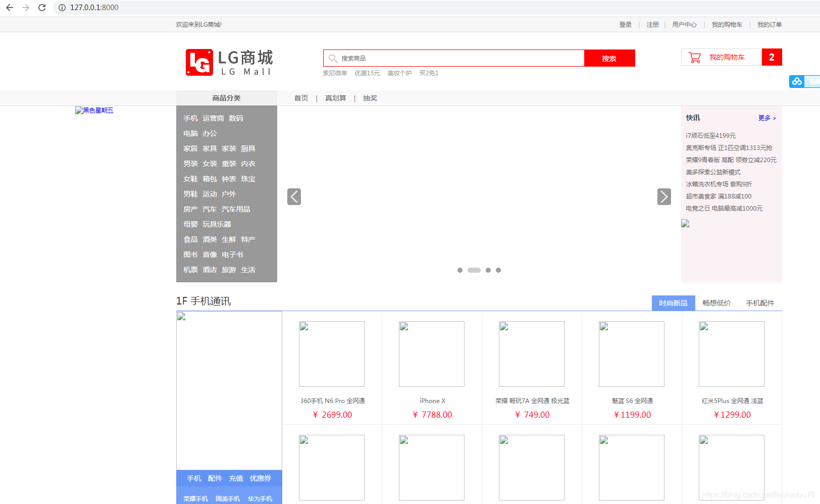Select the first carousel indicator dot
The image size is (820, 504).
tap(460, 270)
